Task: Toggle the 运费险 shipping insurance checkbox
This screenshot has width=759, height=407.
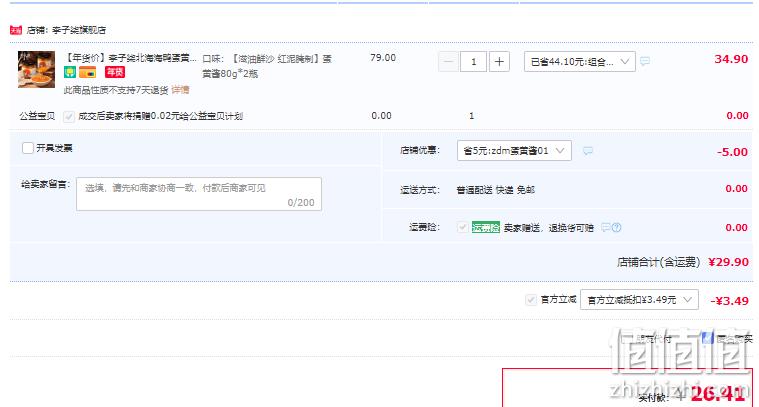Action: point(462,227)
